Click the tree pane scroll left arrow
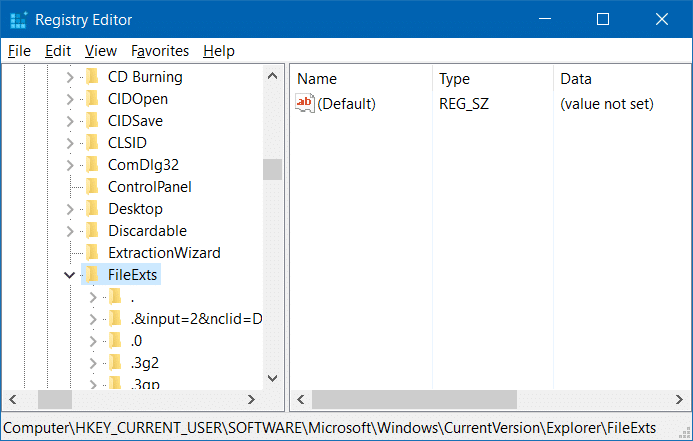The height and width of the screenshot is (441, 693). pyautogui.click(x=13, y=400)
